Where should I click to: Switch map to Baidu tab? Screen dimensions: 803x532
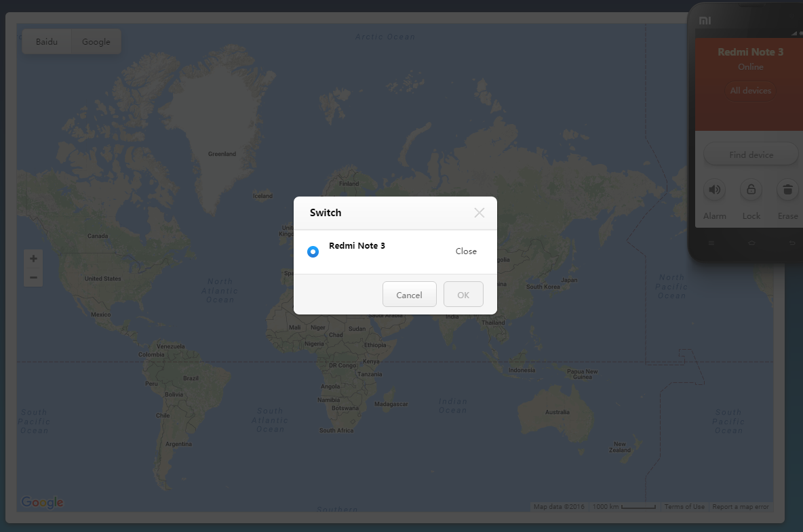[x=47, y=42]
